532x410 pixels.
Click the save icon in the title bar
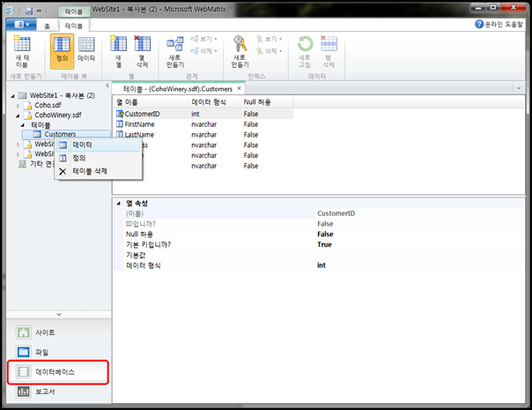(x=29, y=11)
